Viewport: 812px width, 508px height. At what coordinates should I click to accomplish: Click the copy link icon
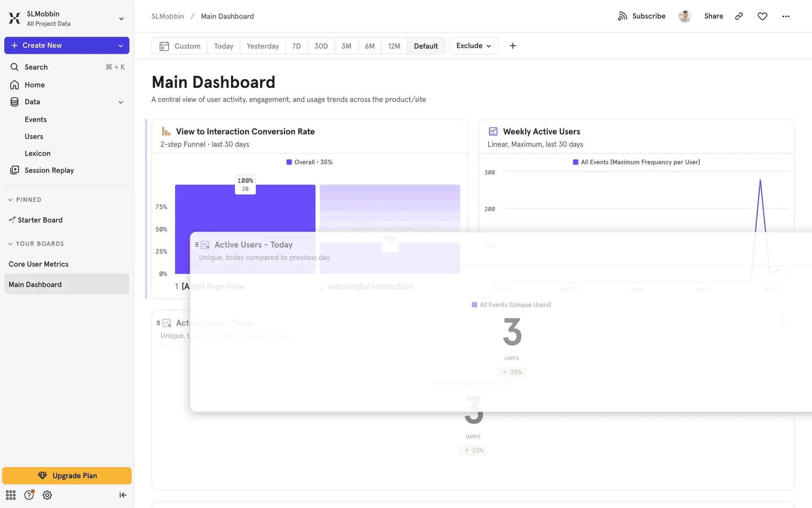click(x=739, y=16)
